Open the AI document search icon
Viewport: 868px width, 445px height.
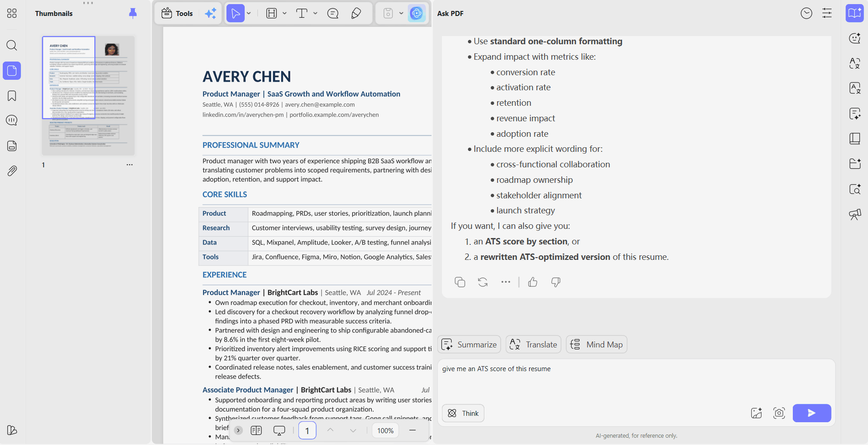855,189
